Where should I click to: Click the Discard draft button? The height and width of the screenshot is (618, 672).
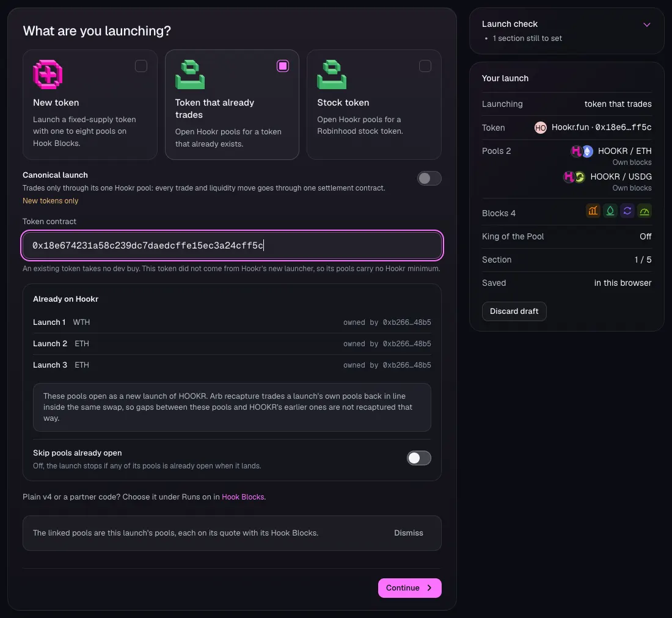coord(514,311)
